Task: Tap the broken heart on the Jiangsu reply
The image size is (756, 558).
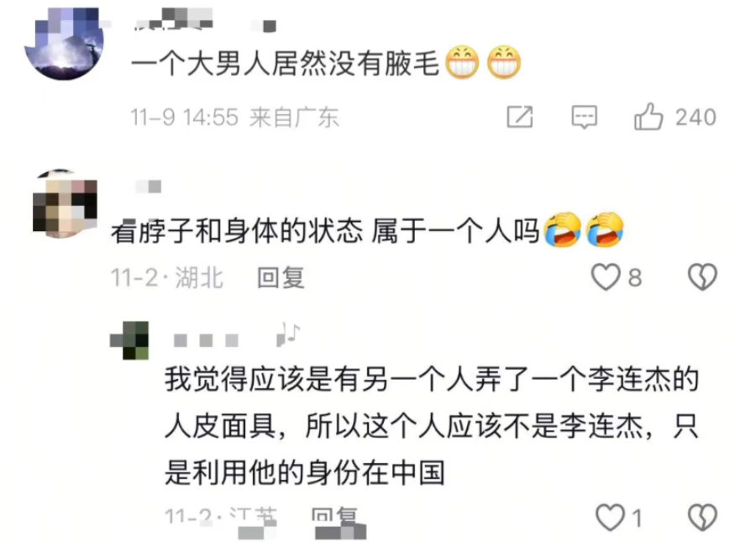Action: [702, 518]
